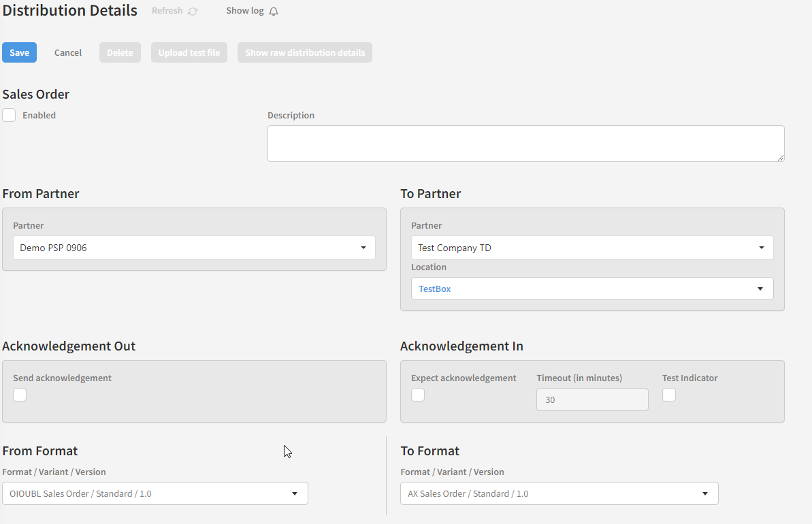Image resolution: width=812 pixels, height=524 pixels.
Task: Open the To Format AX Sales Order dropdown
Action: tap(559, 493)
